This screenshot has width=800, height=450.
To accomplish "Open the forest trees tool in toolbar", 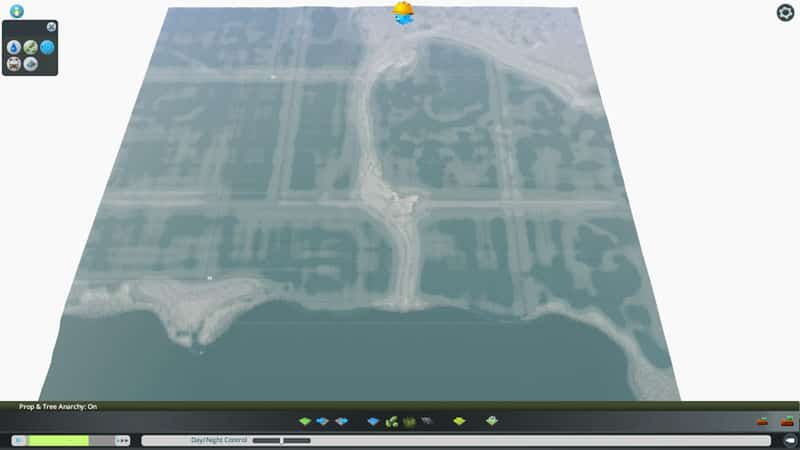I will 392,422.
